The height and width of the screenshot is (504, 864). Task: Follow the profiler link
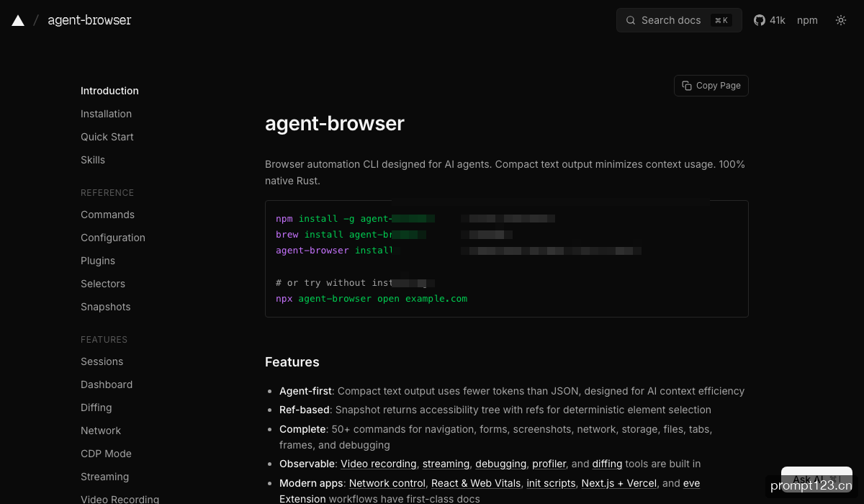click(x=549, y=464)
